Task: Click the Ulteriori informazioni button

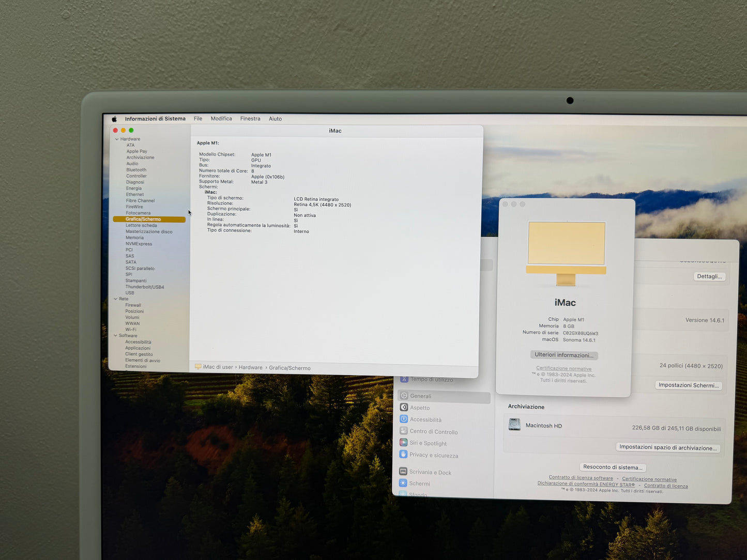Action: pos(564,355)
